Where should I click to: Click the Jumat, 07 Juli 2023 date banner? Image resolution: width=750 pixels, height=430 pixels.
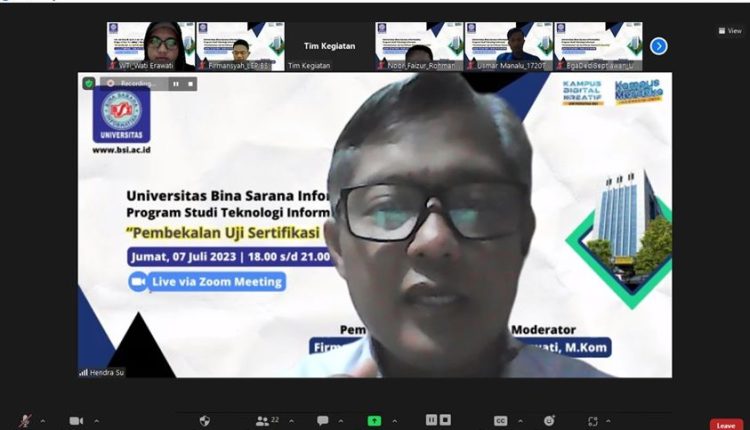click(230, 257)
